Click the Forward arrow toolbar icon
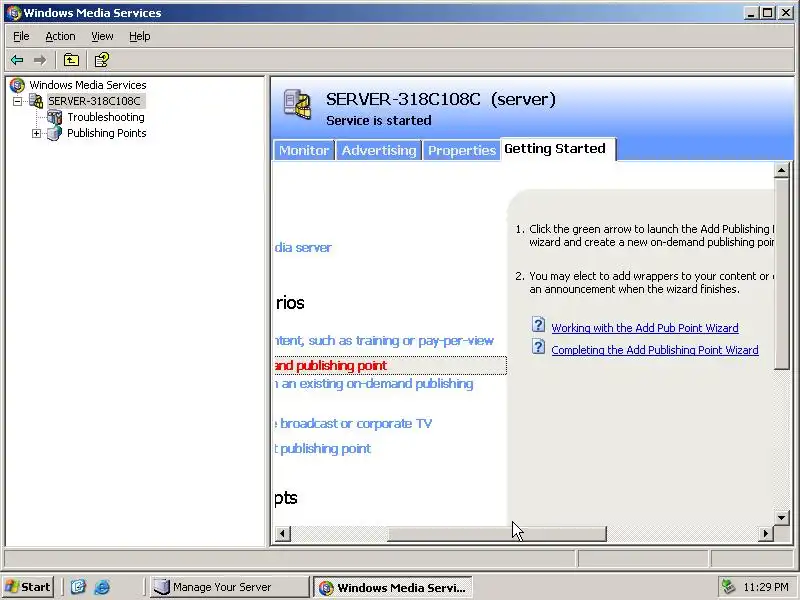The width and height of the screenshot is (800, 600). [39, 60]
